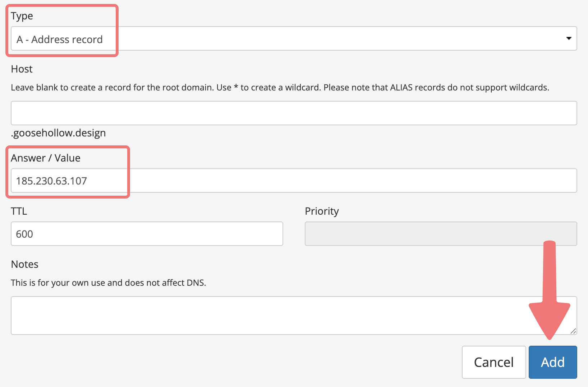The width and height of the screenshot is (588, 387).
Task: Click the .goosehollow.design domain suffix text
Action: 58,133
